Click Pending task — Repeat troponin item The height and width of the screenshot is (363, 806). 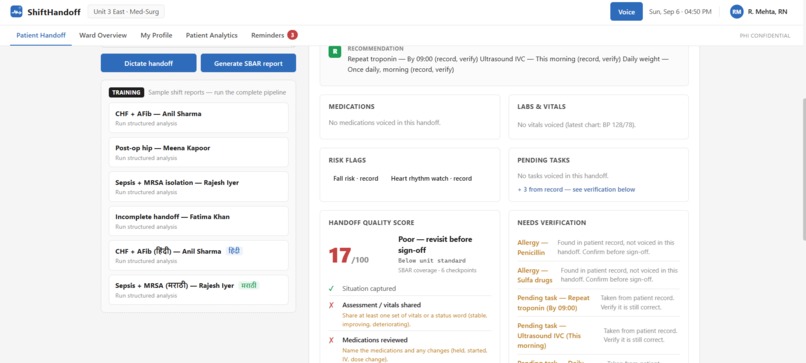[598, 303]
